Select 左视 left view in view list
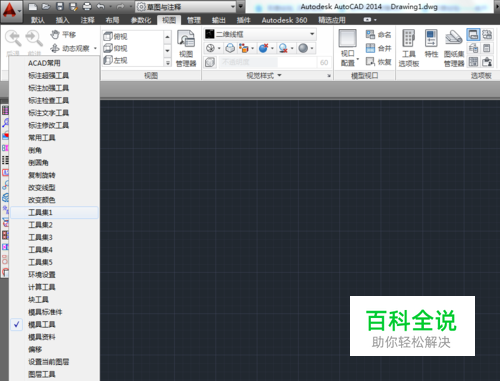This screenshot has width=500, height=381. [x=115, y=61]
